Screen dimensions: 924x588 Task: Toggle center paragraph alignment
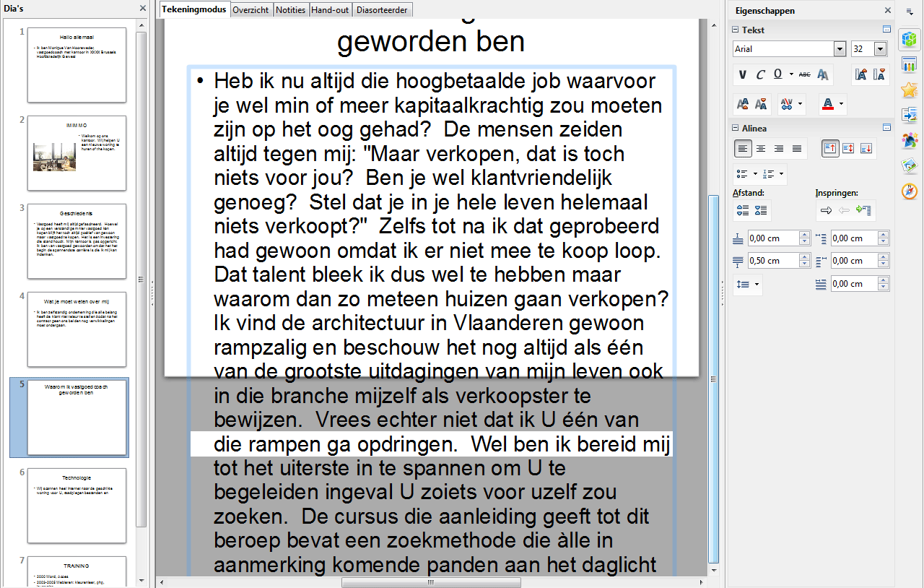tap(761, 149)
